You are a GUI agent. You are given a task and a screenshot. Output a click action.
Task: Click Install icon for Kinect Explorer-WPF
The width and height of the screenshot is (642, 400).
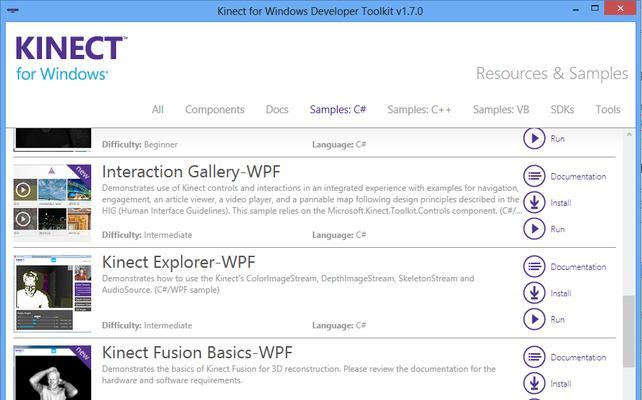pos(534,293)
